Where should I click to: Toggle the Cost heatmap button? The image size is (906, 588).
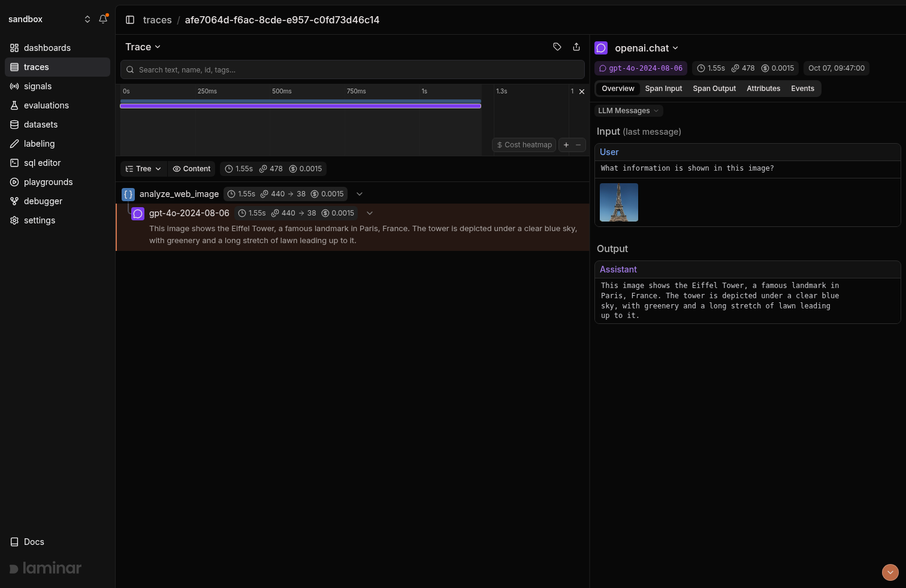tap(524, 145)
